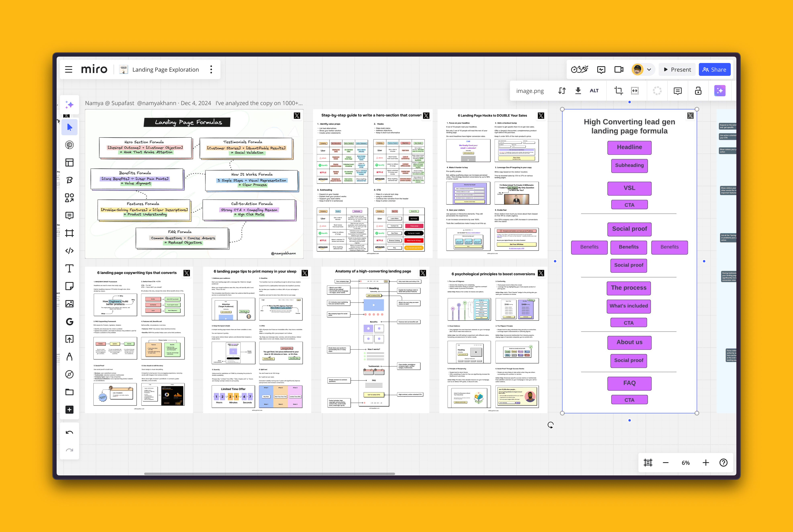Click the Present button
The image size is (793, 532).
[677, 70]
